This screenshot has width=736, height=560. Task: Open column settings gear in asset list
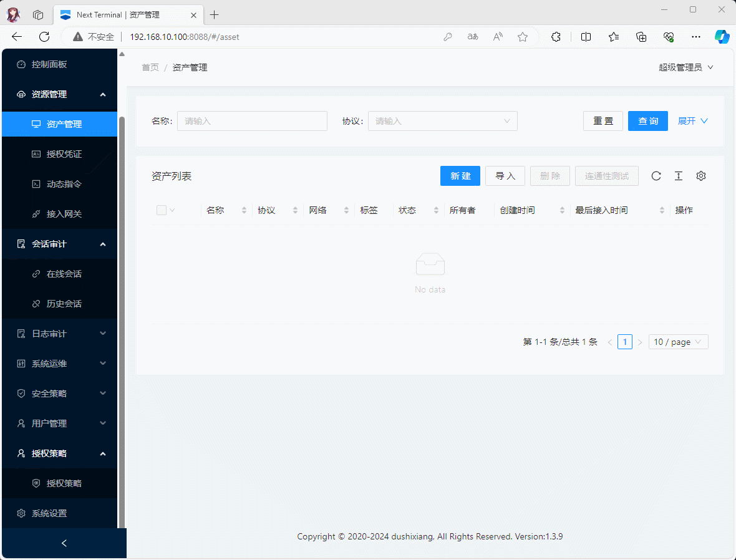point(701,176)
